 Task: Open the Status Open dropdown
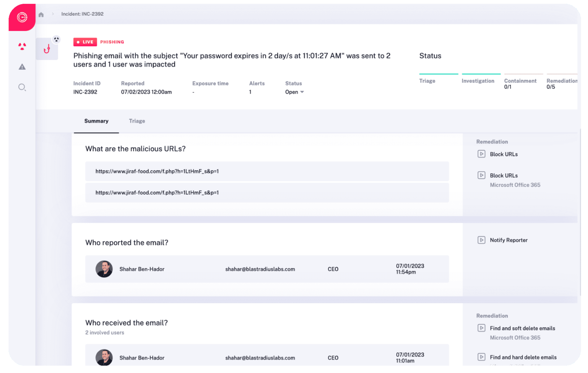point(294,92)
